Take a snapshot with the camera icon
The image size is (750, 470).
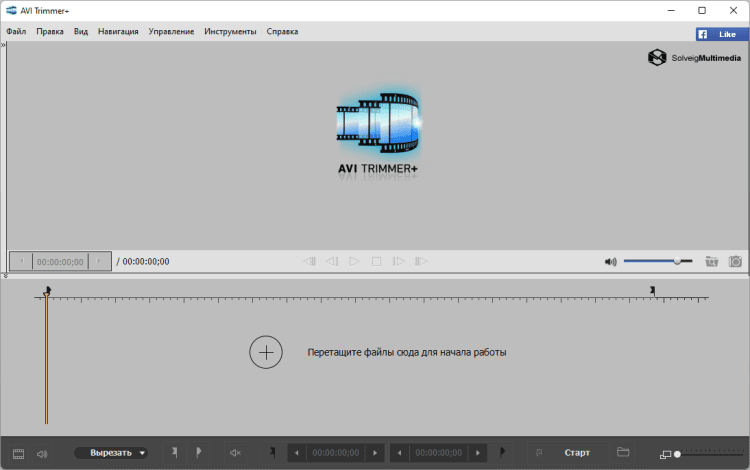coord(735,261)
